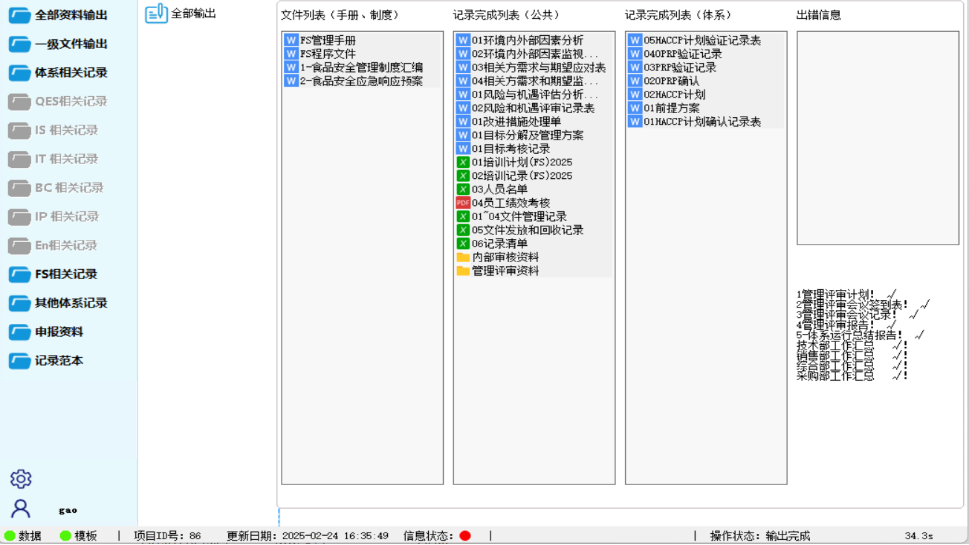Screen dimensions: 969x545
Task: Click the user account icon
Action: click(x=20, y=509)
